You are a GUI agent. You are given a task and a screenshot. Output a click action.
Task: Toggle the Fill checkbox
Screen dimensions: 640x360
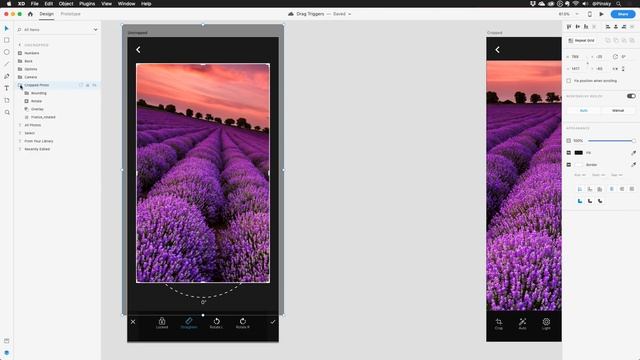569,153
